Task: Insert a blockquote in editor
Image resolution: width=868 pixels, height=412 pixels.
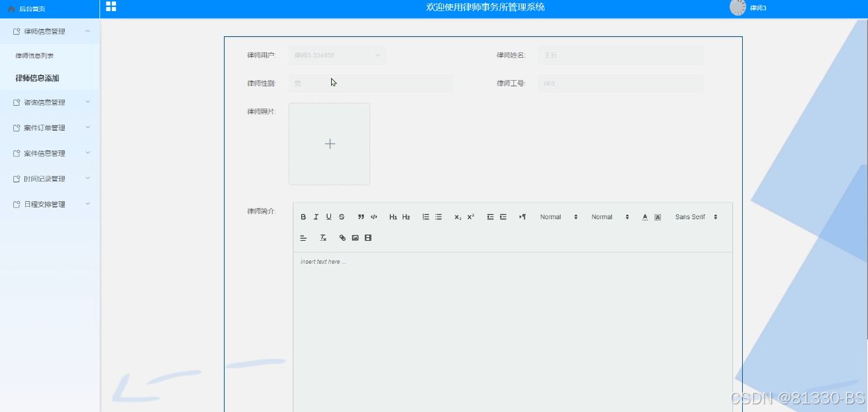Action: tap(361, 217)
